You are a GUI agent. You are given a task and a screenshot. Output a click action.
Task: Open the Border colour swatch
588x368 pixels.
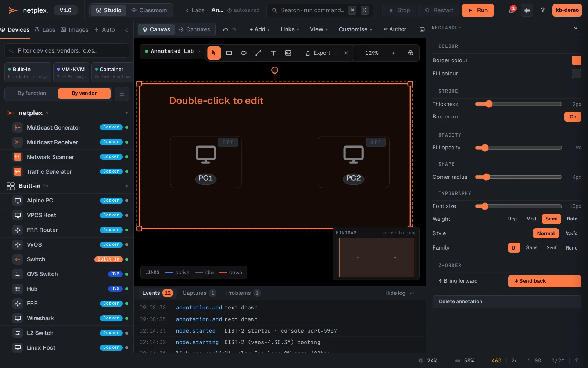tap(577, 60)
